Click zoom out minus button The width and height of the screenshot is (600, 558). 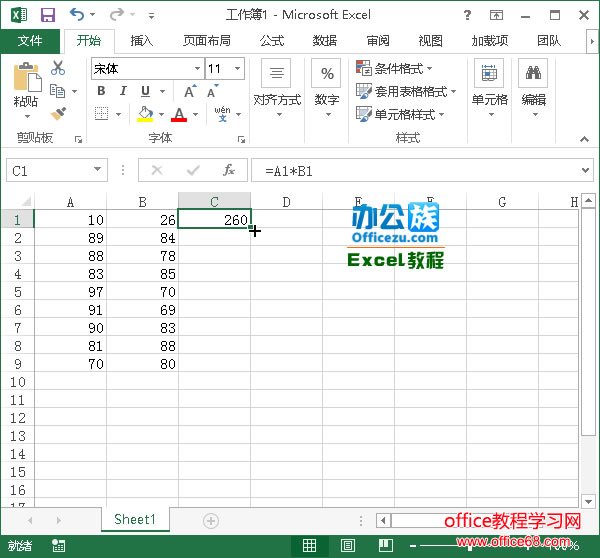[x=412, y=546]
